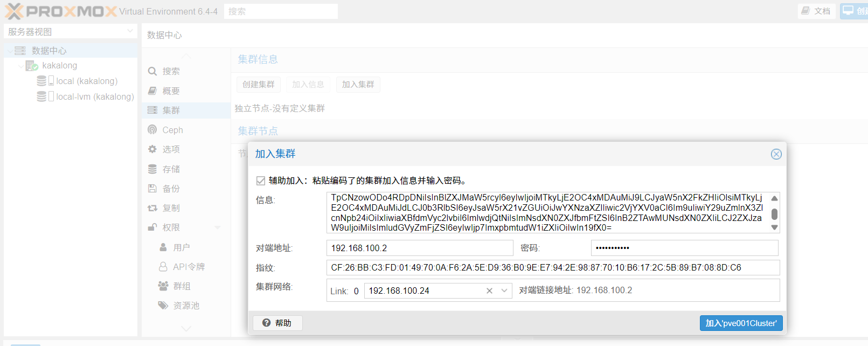Click the API token icon
Viewport: 868px width, 346px height.
coord(163,267)
